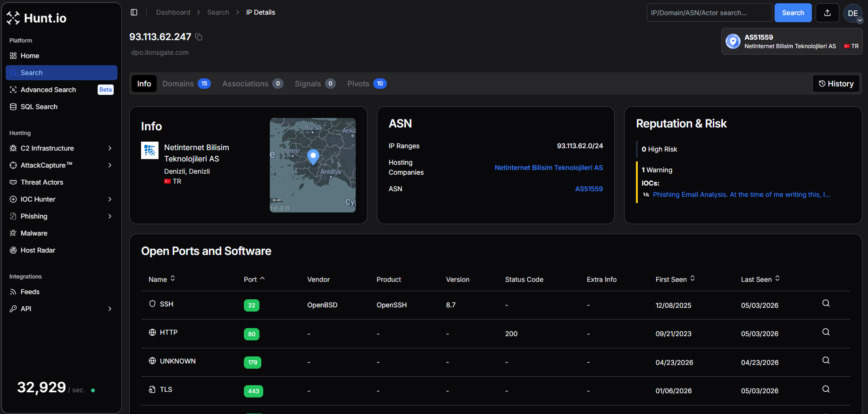Click the Advanced Search scan icon
This screenshot has width=868, height=414.
(x=13, y=90)
